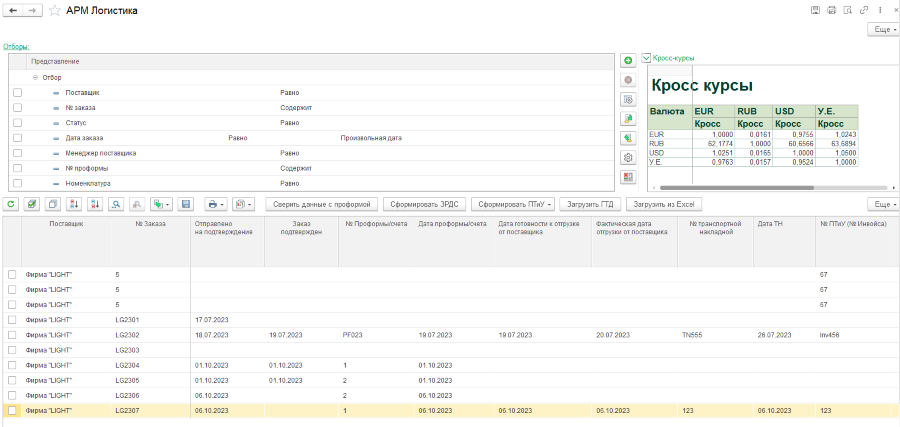The height and width of the screenshot is (427, 900).
Task: Open the top Еще dropdown menu
Action: [x=883, y=30]
